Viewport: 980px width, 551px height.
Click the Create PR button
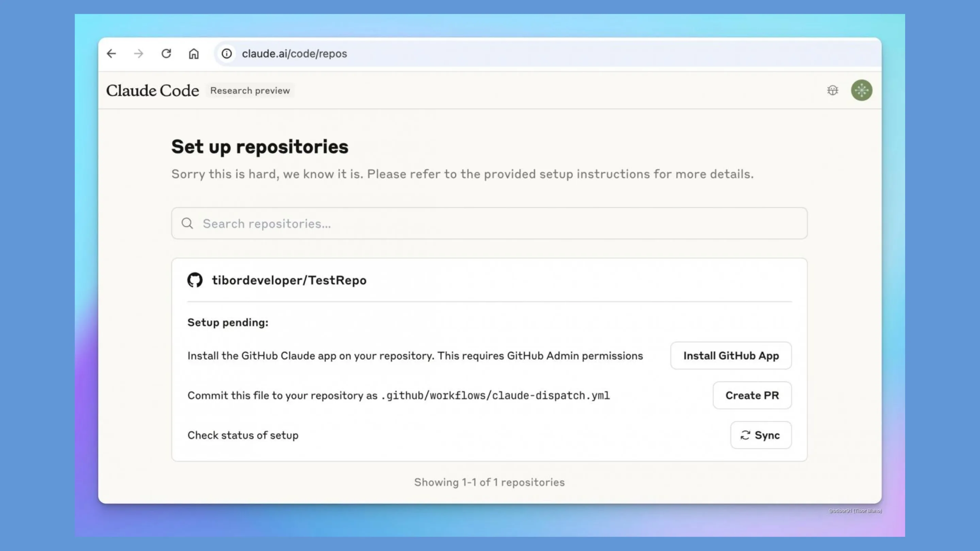[x=752, y=396]
